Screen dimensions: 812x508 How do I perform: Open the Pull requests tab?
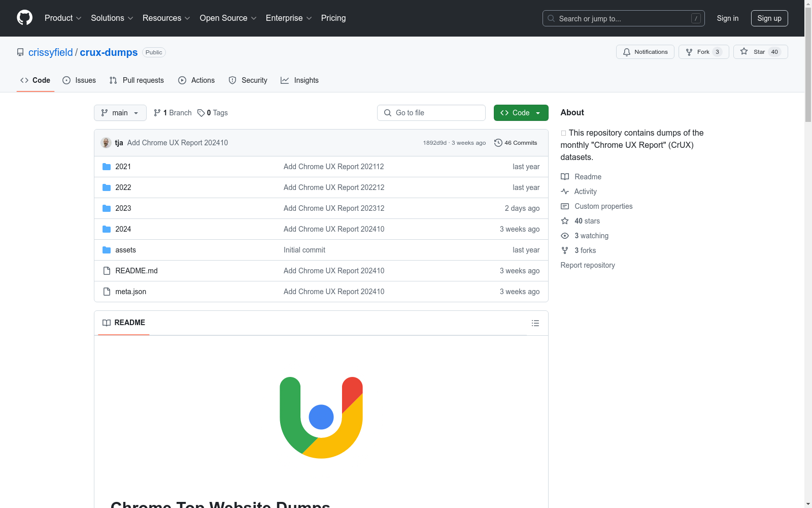point(137,80)
